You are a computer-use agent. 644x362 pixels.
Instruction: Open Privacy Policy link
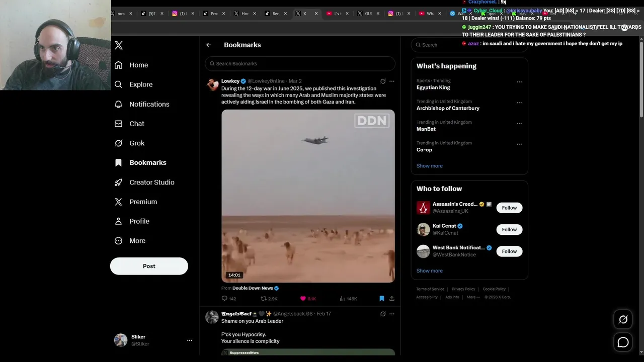point(463,289)
